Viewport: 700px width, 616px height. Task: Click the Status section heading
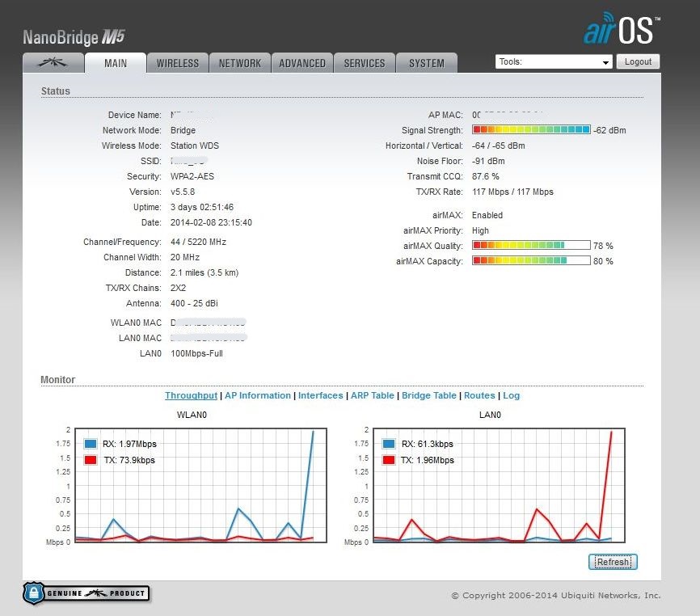click(x=56, y=91)
